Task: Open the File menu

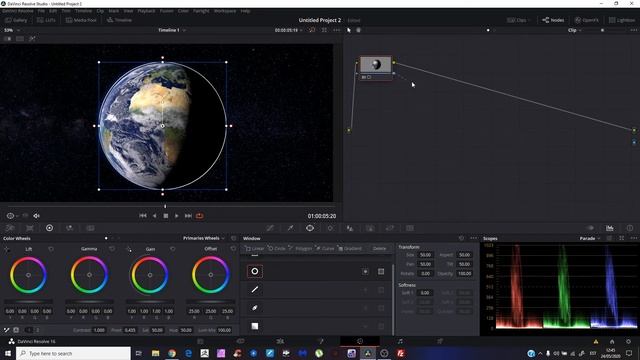Action: 41,11
